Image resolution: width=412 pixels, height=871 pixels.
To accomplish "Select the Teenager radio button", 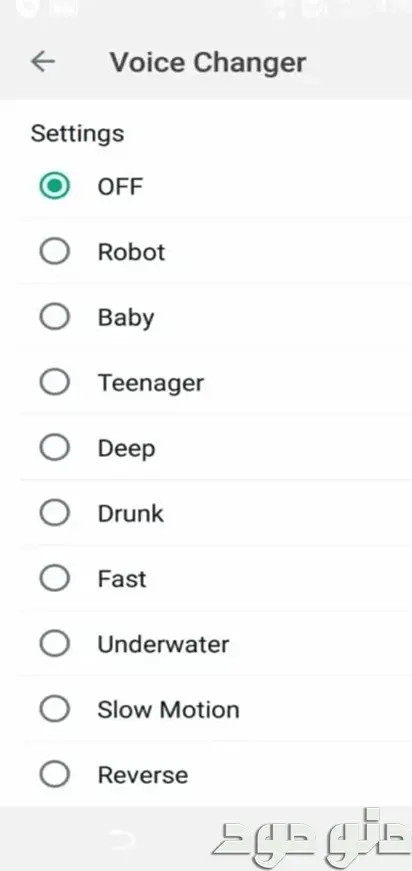I will click(x=54, y=383).
